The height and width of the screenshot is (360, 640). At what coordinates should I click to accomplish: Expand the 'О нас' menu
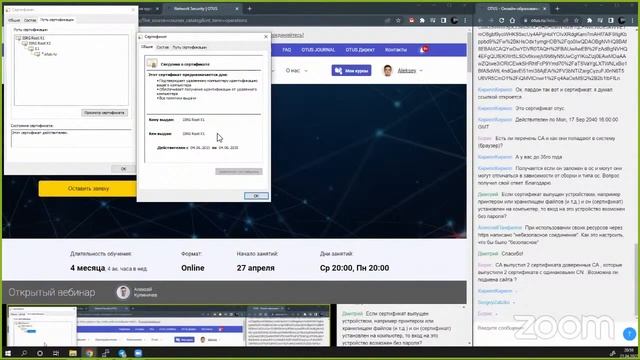(x=297, y=71)
